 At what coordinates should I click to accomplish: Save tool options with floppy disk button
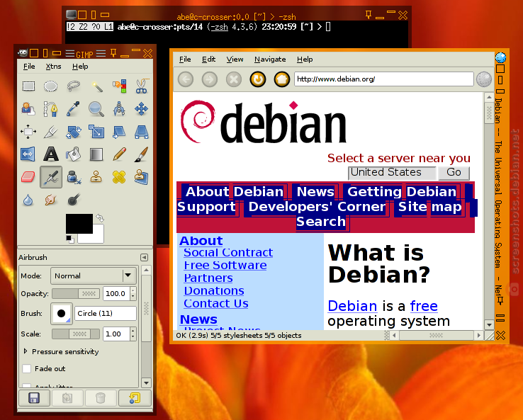[34, 398]
